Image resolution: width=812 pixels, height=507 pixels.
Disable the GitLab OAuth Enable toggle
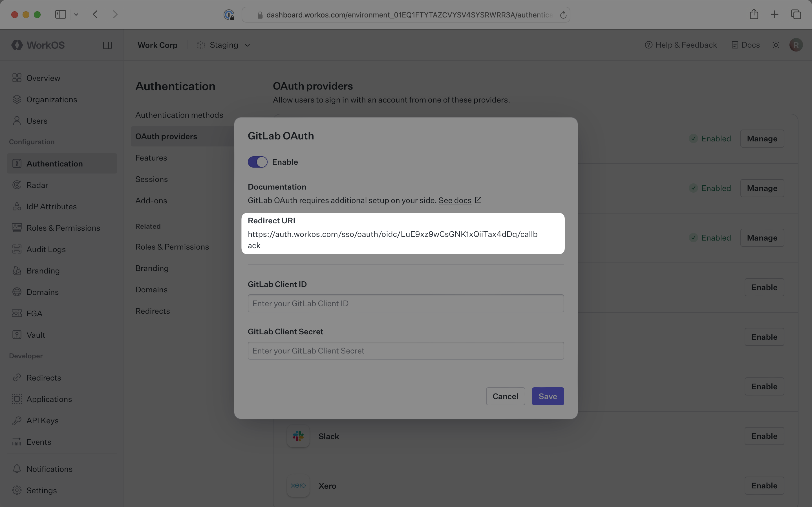(257, 162)
